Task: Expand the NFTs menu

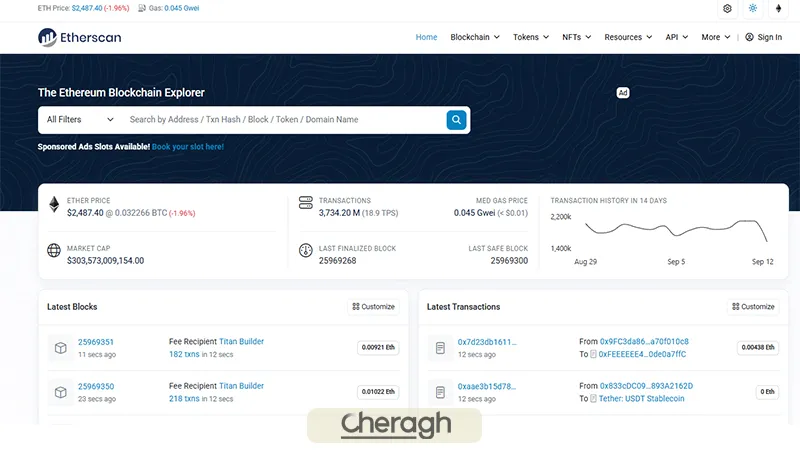Action: (x=577, y=37)
